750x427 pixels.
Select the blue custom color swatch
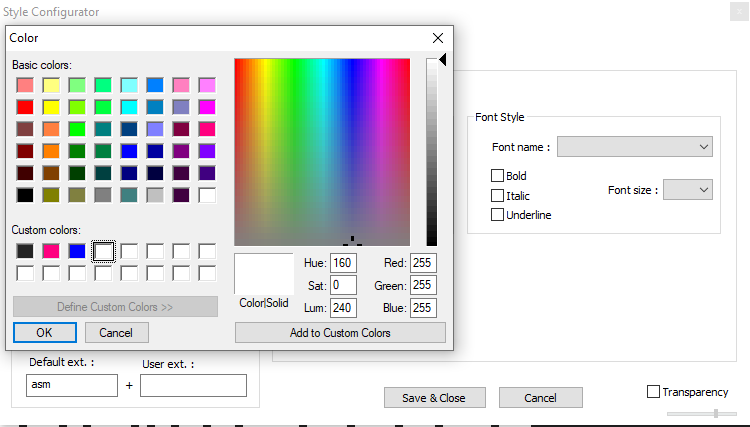[x=77, y=251]
